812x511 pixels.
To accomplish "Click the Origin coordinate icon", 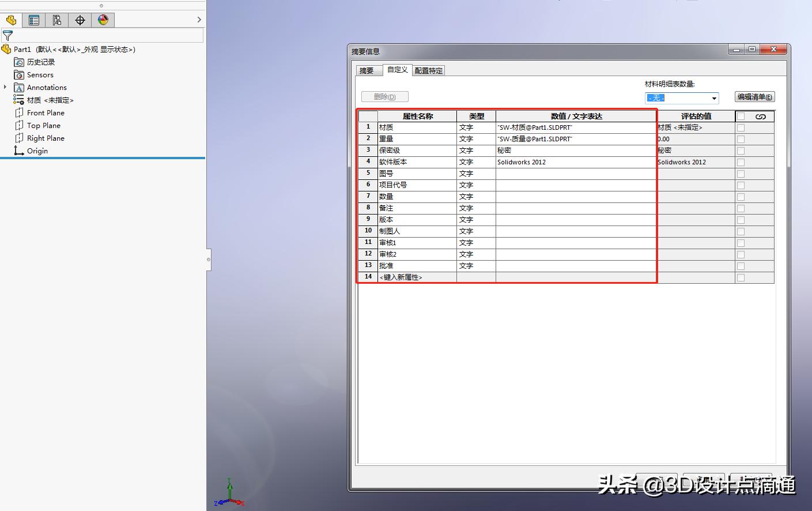I will coord(18,151).
